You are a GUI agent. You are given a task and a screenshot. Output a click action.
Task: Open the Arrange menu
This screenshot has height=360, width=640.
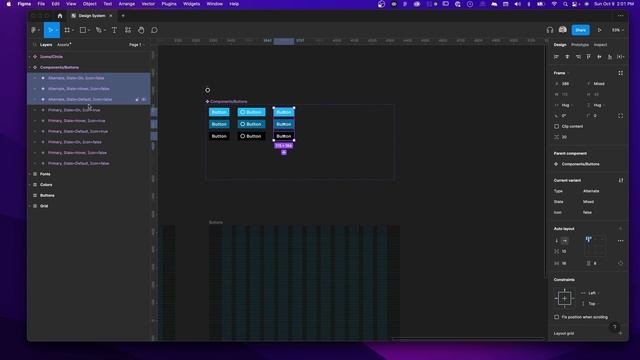[x=127, y=4]
